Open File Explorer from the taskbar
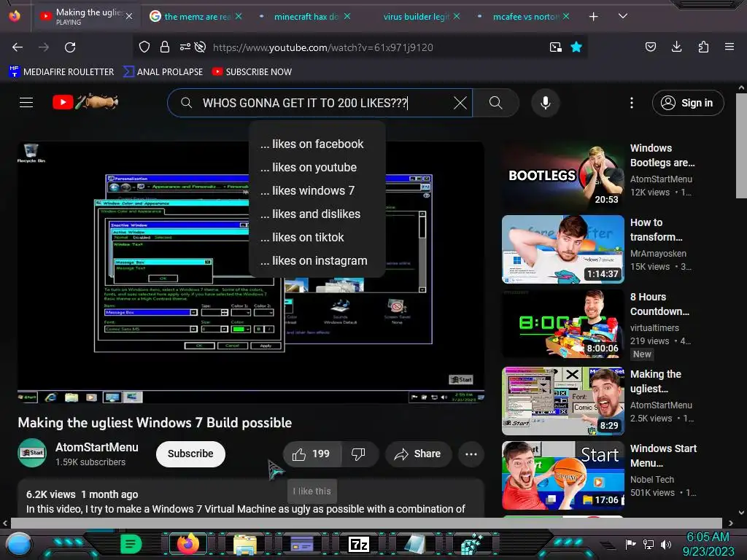 point(245,545)
